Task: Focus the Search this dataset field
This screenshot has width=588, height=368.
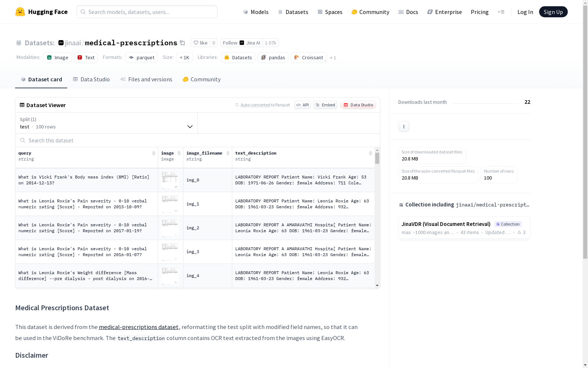Action: pyautogui.click(x=198, y=140)
